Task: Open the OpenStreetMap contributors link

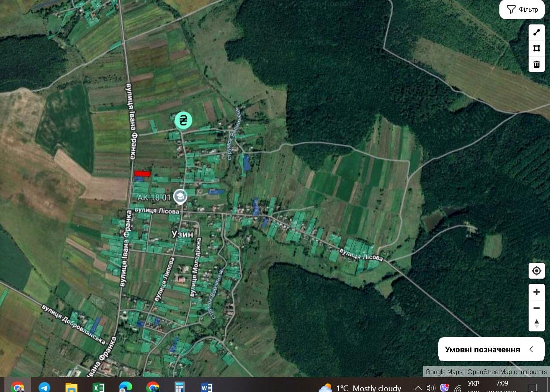Action: [507, 372]
